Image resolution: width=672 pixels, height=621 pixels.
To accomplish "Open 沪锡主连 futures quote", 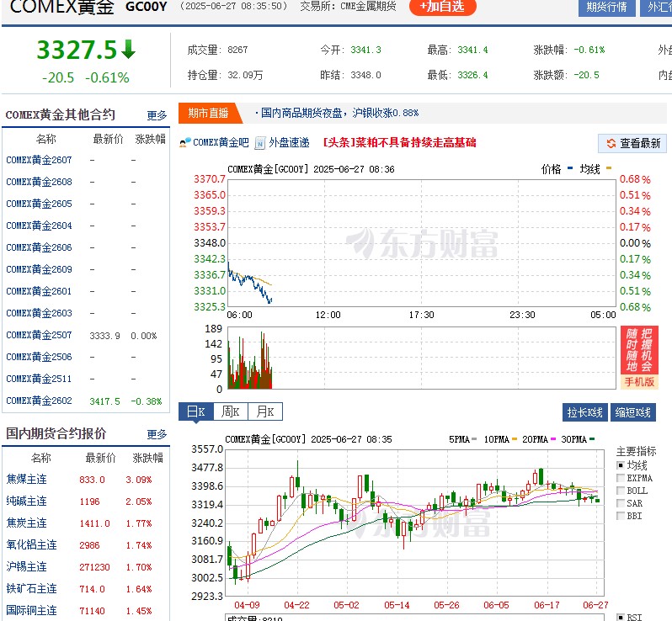I will click(x=27, y=566).
